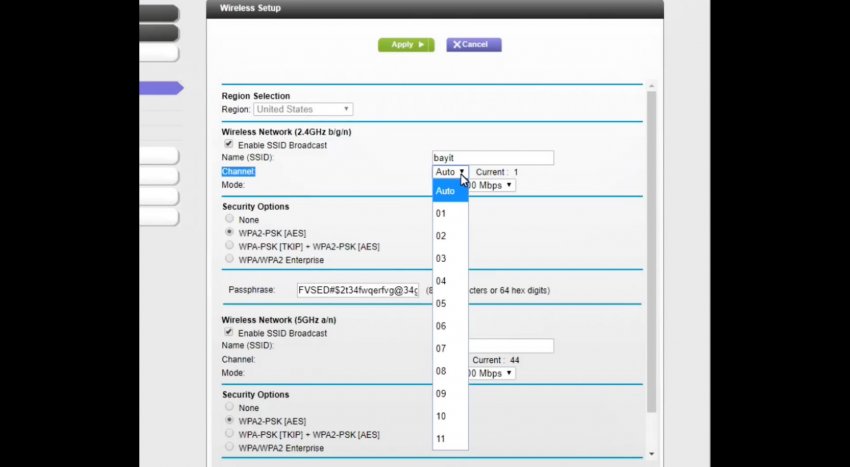Click the Passphrase input field
Viewport: 850px width, 467px height.
point(357,290)
